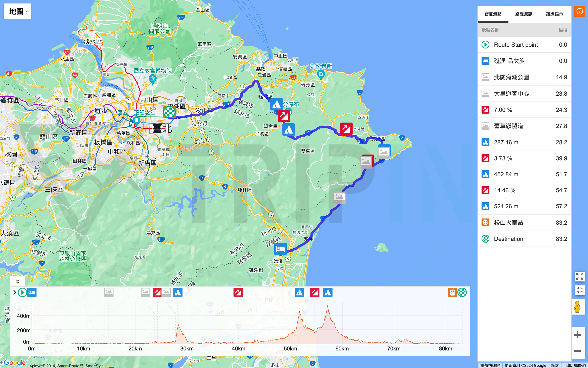
Task: Select the 礁溪 品文旅 hotel row
Action: tap(524, 61)
